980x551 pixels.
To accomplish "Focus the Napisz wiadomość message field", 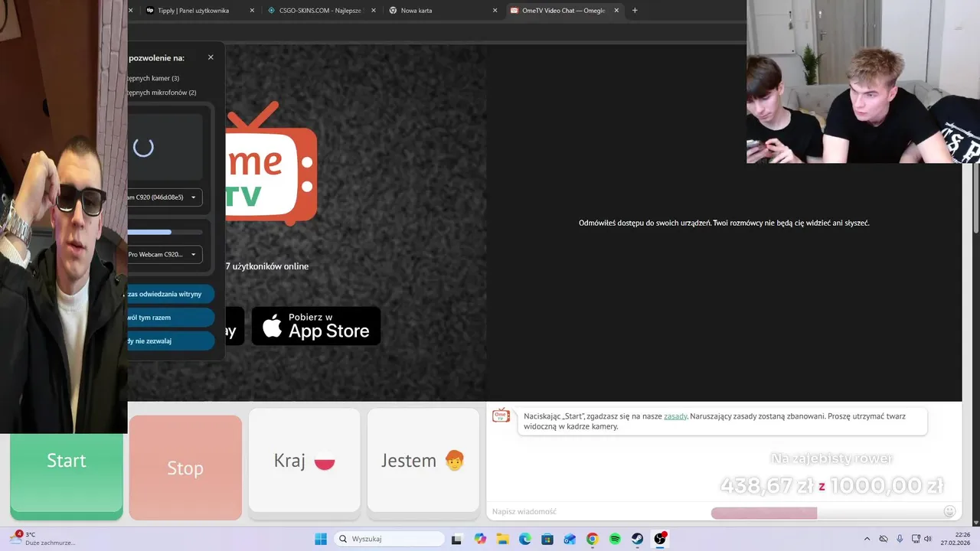I will click(597, 511).
